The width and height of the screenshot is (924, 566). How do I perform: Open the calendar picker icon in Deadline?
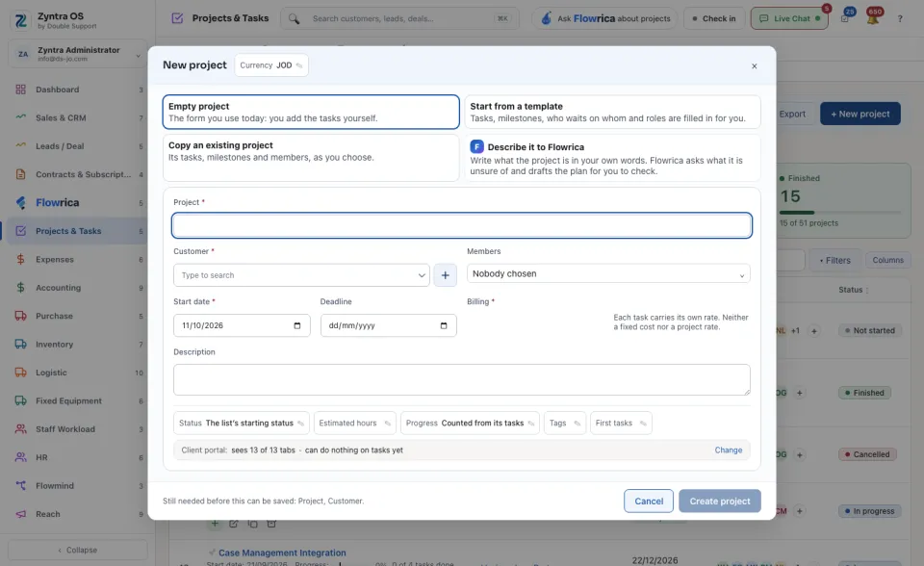(444, 325)
